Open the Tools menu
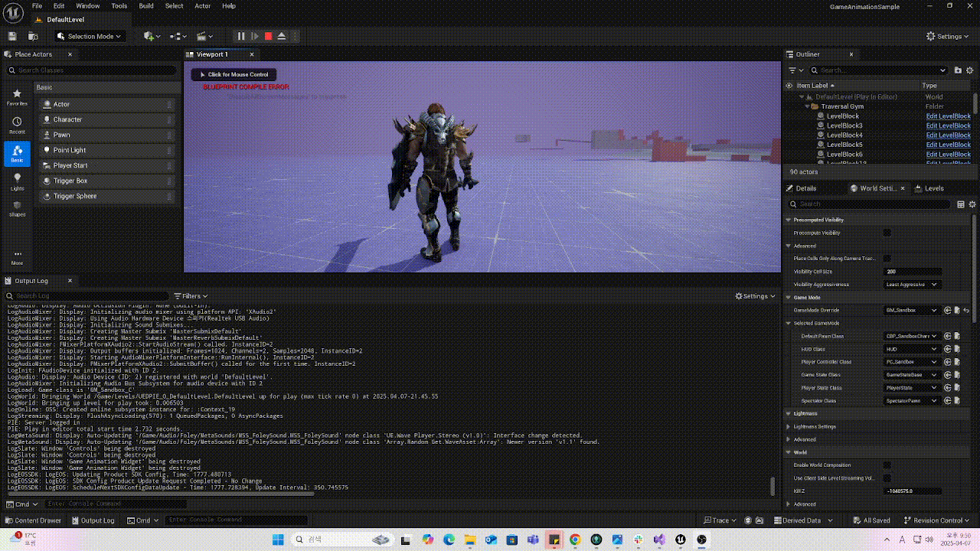Screen dimensions: 980x551 (x=119, y=5)
